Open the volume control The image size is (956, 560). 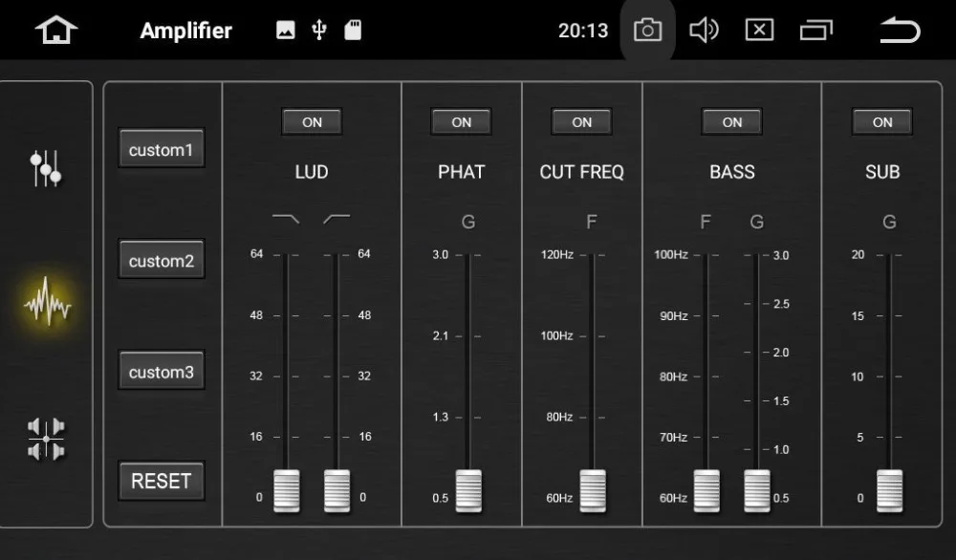704,30
